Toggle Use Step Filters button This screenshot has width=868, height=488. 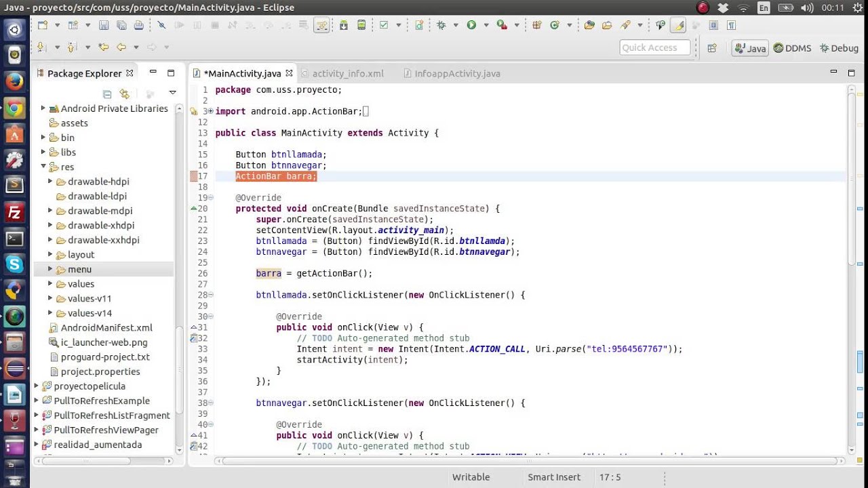(x=321, y=25)
